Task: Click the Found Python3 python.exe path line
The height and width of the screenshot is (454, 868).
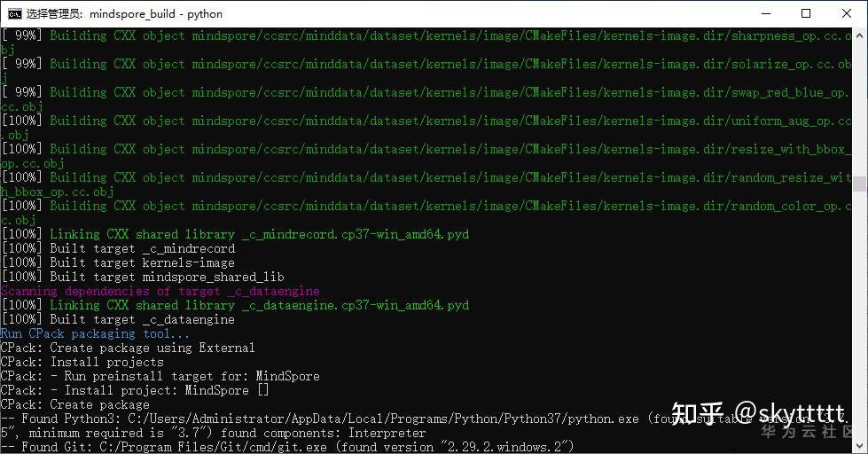Action: [x=426, y=419]
